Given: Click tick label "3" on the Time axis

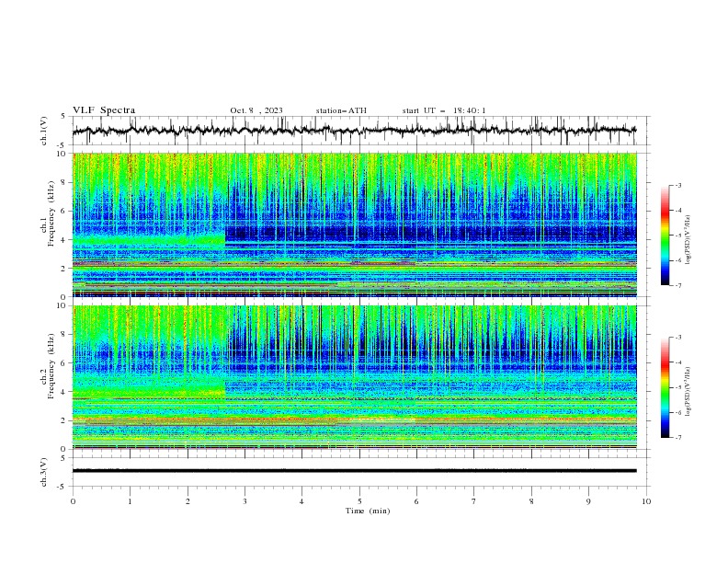Looking at the screenshot, I should point(245,501).
